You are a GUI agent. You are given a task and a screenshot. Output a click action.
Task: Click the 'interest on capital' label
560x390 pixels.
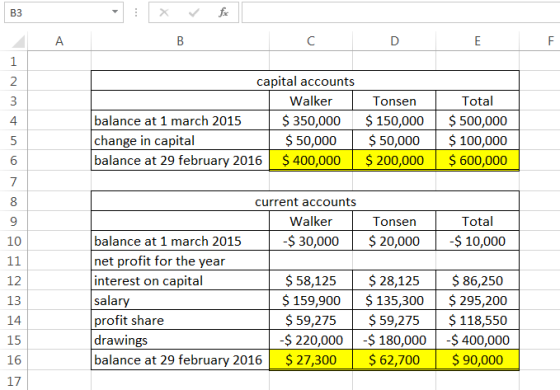click(x=180, y=281)
